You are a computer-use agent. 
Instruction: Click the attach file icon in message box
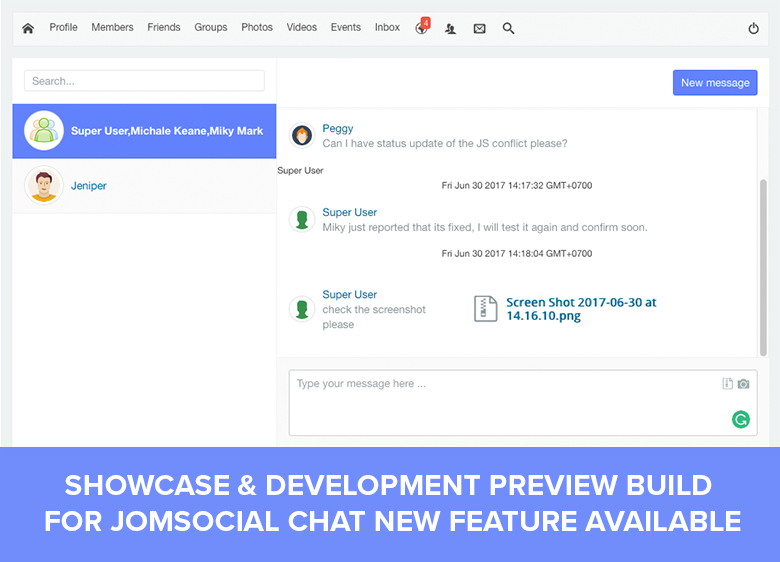727,383
